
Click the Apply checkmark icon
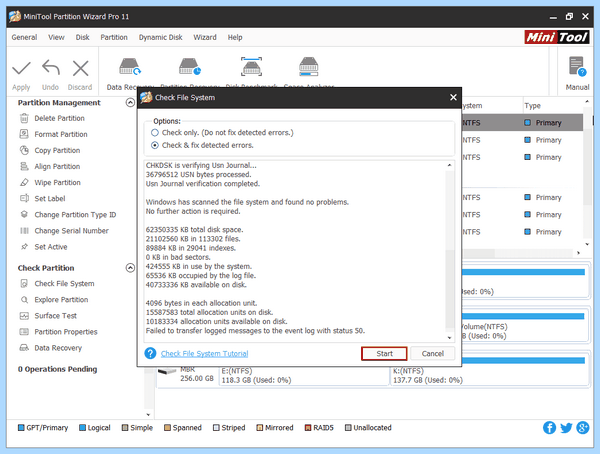[21, 69]
